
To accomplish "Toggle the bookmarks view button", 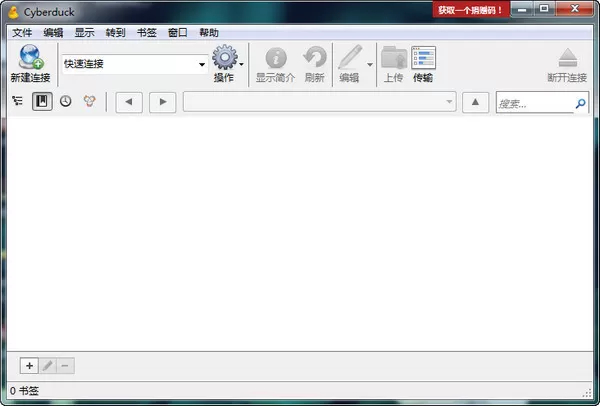I will click(42, 102).
